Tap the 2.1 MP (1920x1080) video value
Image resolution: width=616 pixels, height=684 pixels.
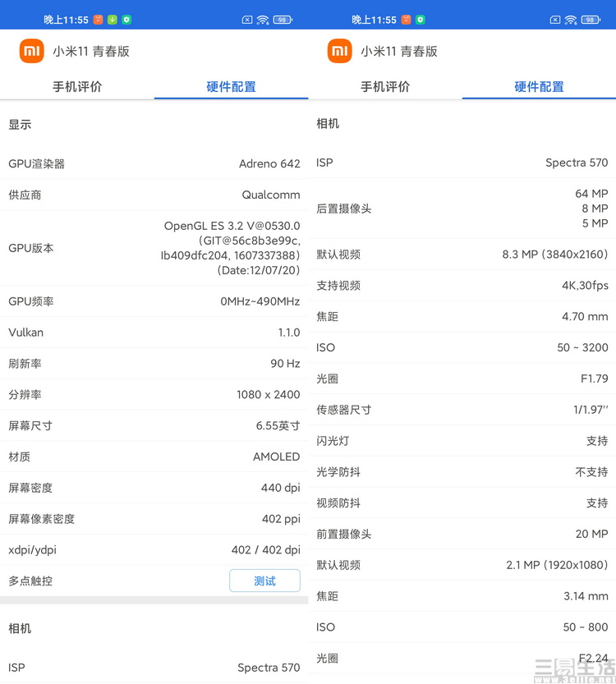click(x=557, y=564)
